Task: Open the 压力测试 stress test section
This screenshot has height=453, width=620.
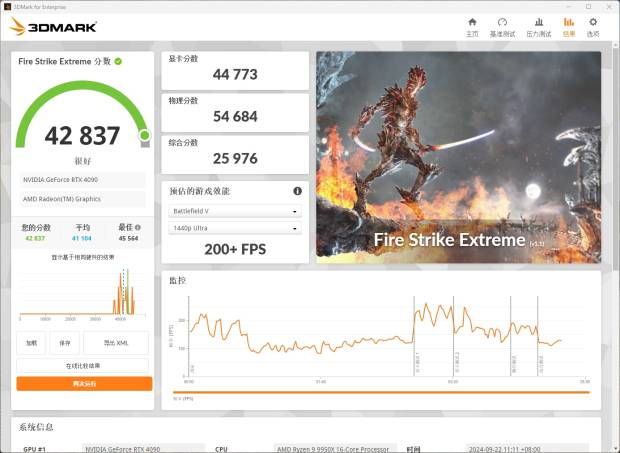Action: (539, 27)
